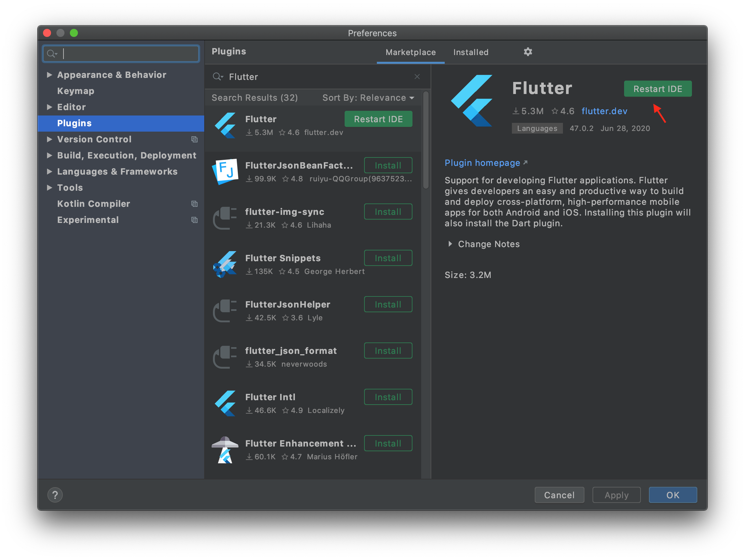Click the Cancel button
The height and width of the screenshot is (560, 745).
tap(559, 495)
